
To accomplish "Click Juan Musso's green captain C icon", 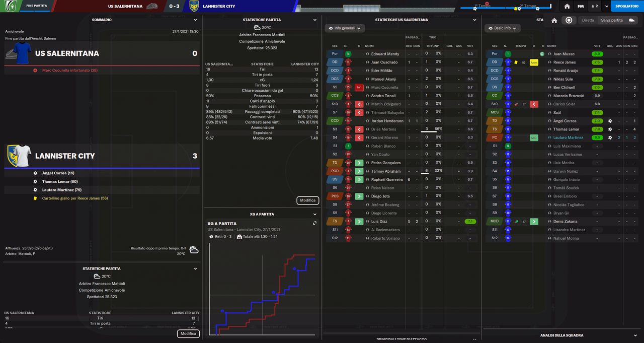I will [542, 54].
